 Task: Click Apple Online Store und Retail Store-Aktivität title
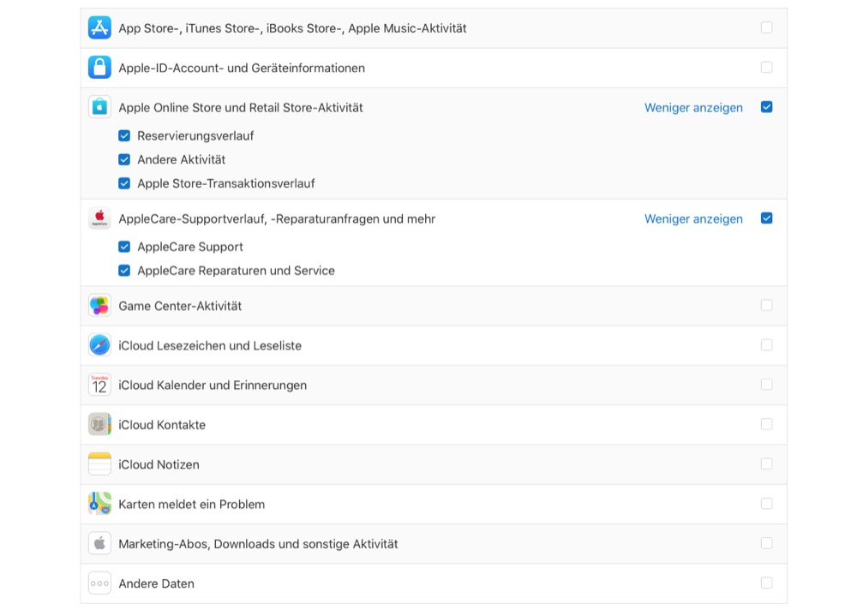click(x=241, y=108)
